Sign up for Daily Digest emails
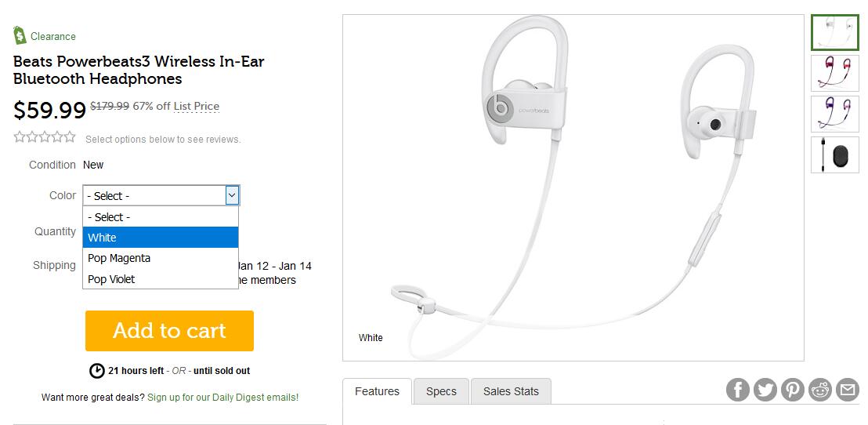The width and height of the screenshot is (868, 425). [223, 398]
